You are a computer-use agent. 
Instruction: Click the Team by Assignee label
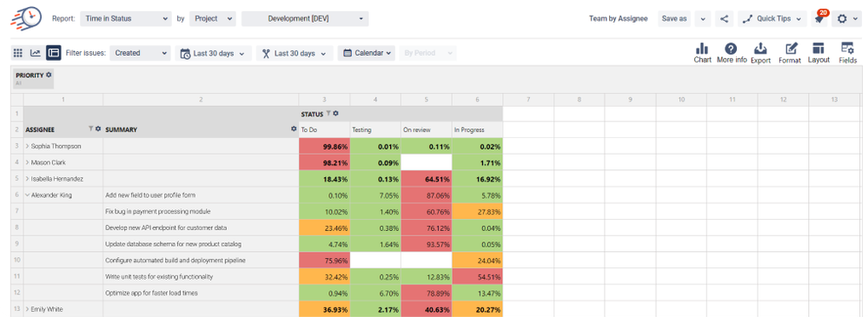tap(619, 18)
